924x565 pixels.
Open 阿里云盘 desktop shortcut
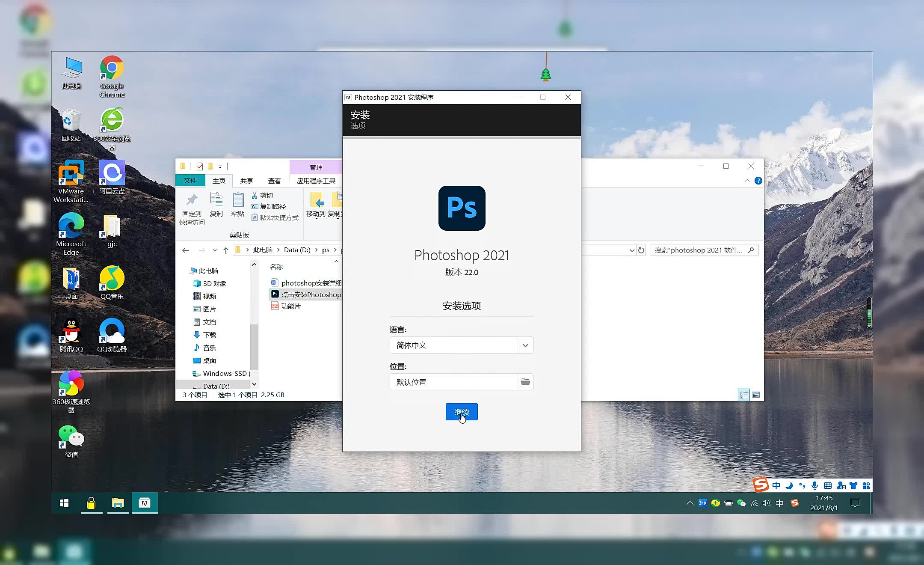[x=112, y=177]
